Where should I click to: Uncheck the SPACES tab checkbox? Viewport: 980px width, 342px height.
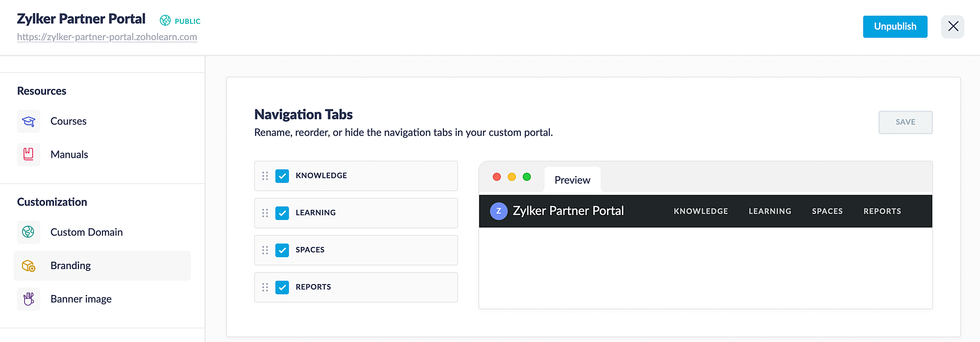282,250
